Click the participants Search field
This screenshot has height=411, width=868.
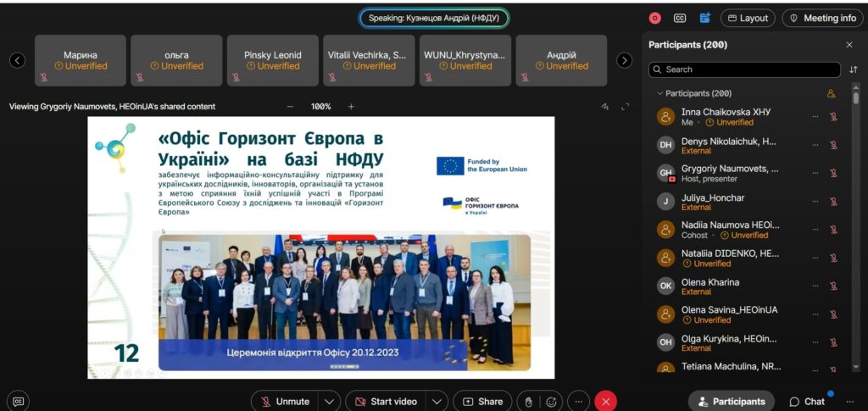tap(744, 69)
